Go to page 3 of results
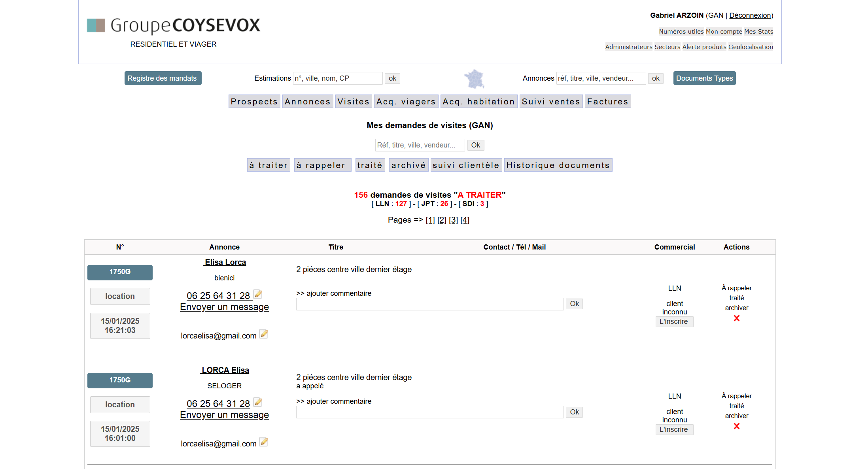The height and width of the screenshot is (469, 868). click(453, 220)
